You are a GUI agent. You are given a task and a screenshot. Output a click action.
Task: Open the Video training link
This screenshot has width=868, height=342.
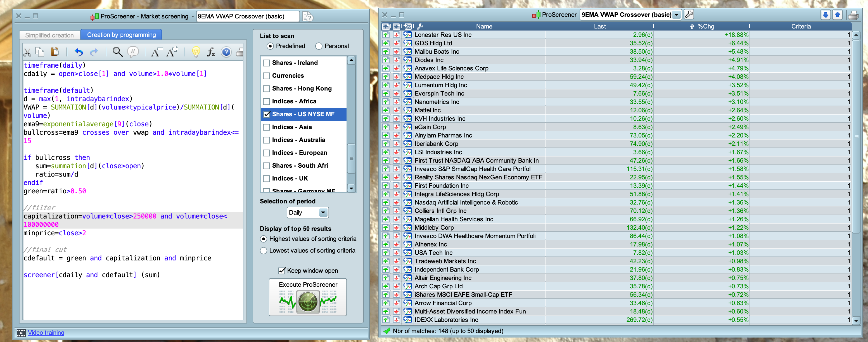(46, 332)
